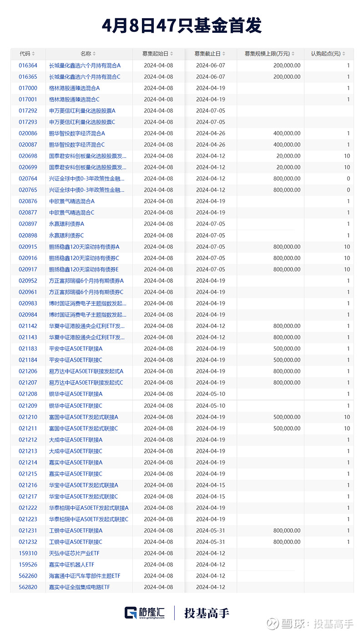Open fund code 020983
The width and height of the screenshot is (364, 635).
click(28, 303)
